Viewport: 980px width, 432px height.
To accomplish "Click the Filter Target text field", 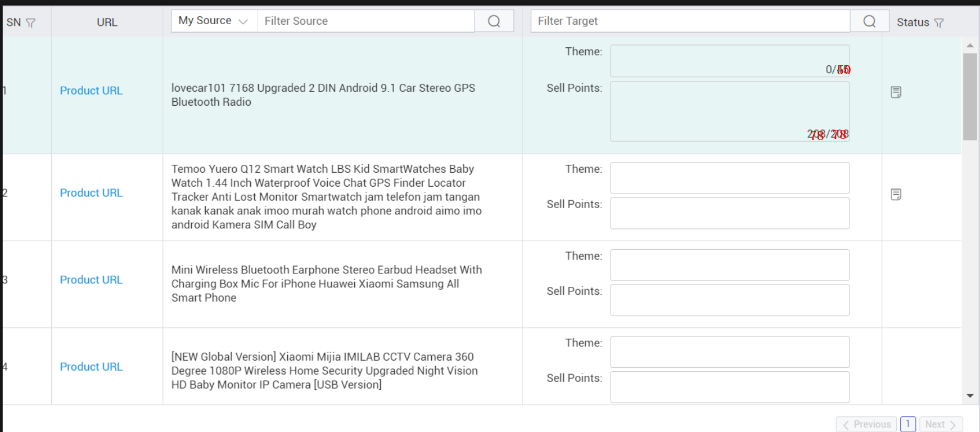I will [690, 21].
